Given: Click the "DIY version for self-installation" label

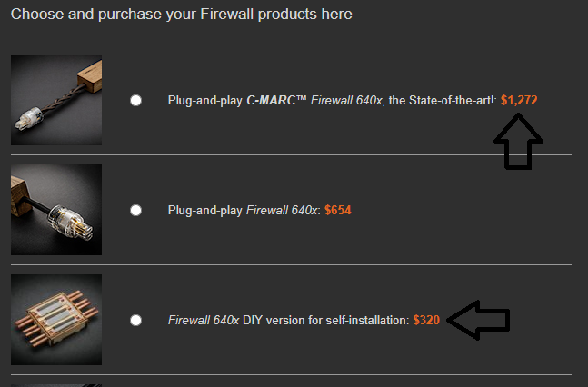Looking at the screenshot, I should click(x=326, y=320).
